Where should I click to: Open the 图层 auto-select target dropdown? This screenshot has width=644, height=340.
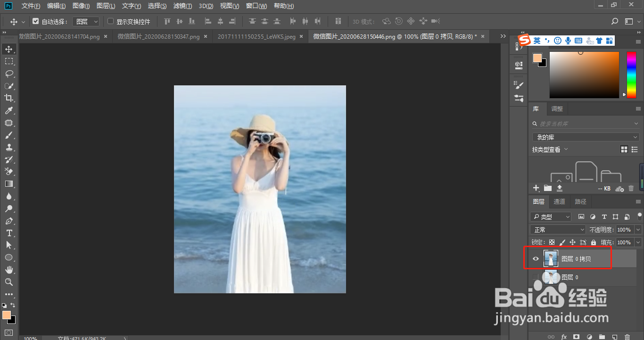tap(87, 22)
